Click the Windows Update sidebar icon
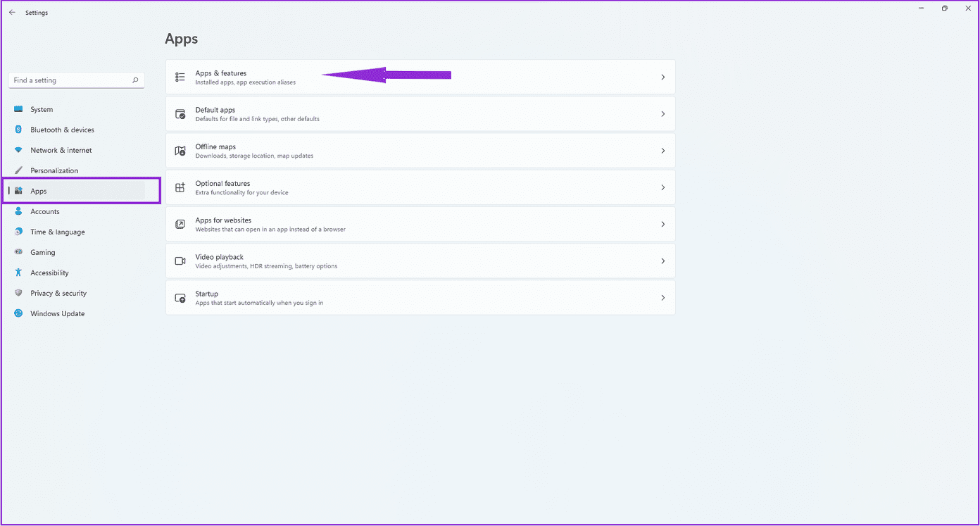Viewport: 980px width, 526px height. pos(18,313)
